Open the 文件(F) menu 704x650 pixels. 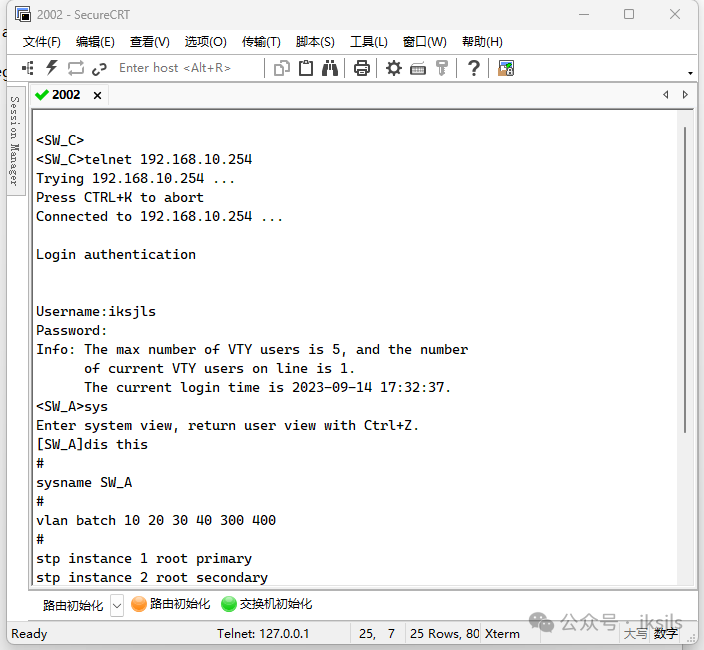pos(42,42)
